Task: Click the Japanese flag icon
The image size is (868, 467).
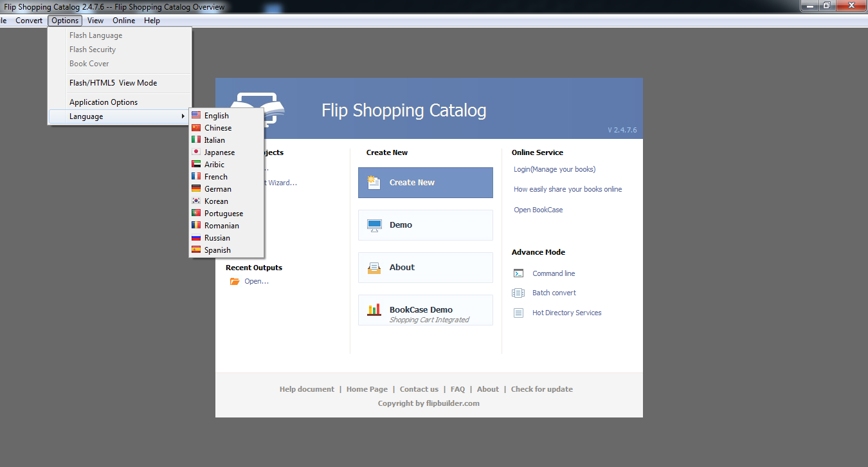Action: coord(196,152)
